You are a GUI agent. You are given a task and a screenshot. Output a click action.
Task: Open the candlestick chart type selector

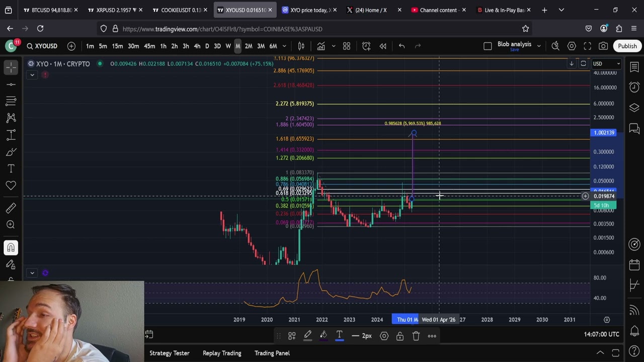coord(301,46)
